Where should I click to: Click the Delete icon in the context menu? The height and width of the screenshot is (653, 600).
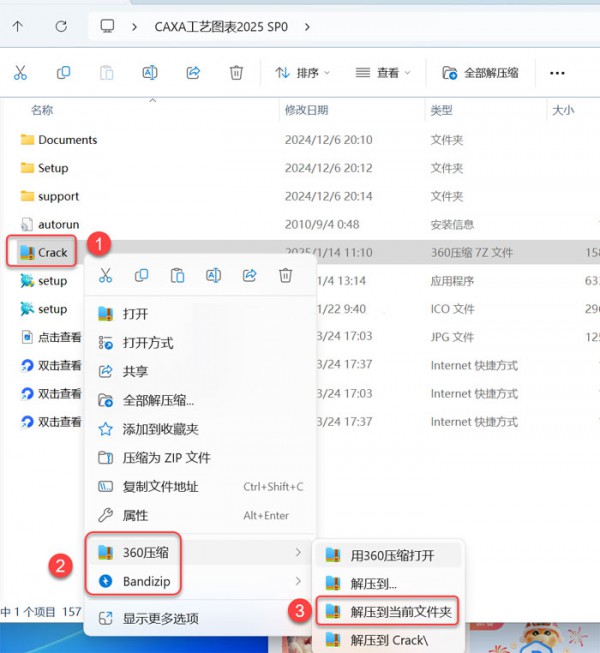click(285, 275)
